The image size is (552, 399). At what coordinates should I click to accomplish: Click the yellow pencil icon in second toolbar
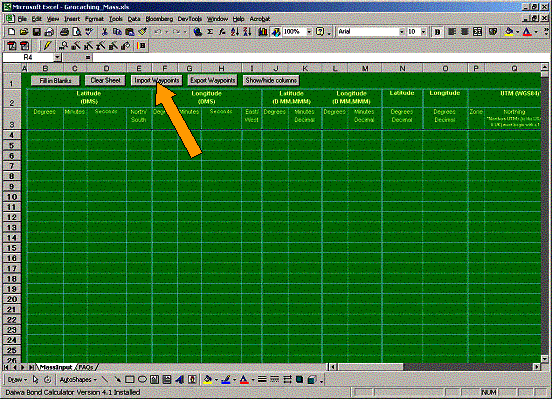coord(47,46)
